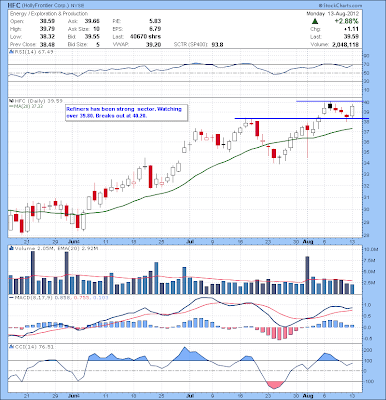Click the EPS value 6.79

(x=155, y=29)
